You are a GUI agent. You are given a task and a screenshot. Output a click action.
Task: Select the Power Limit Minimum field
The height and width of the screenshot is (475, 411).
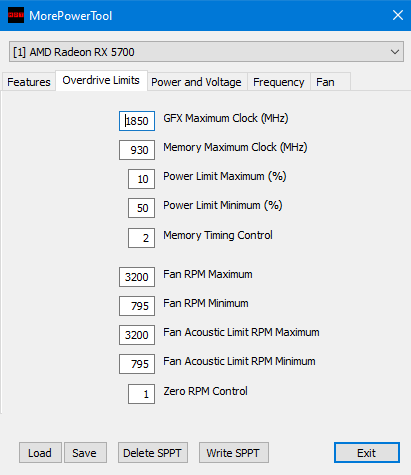(141, 208)
